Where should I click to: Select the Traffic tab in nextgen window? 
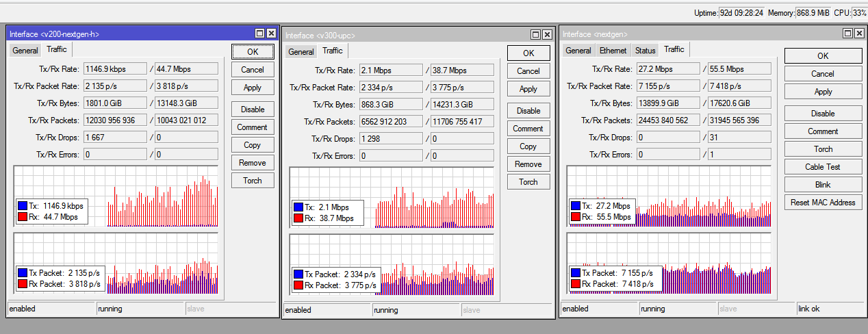[x=674, y=49]
